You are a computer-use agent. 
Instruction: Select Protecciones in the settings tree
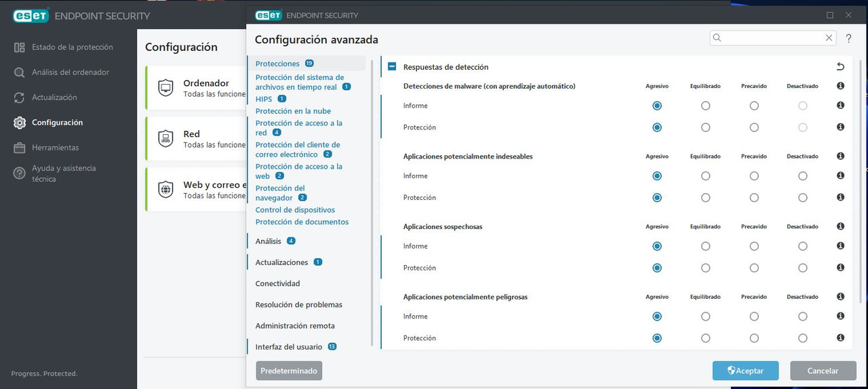277,64
